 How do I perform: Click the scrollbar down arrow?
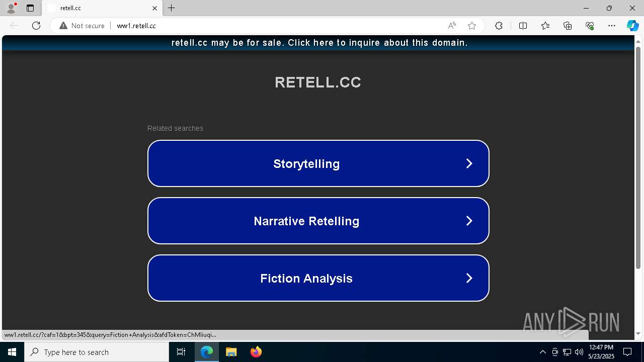(x=638, y=333)
